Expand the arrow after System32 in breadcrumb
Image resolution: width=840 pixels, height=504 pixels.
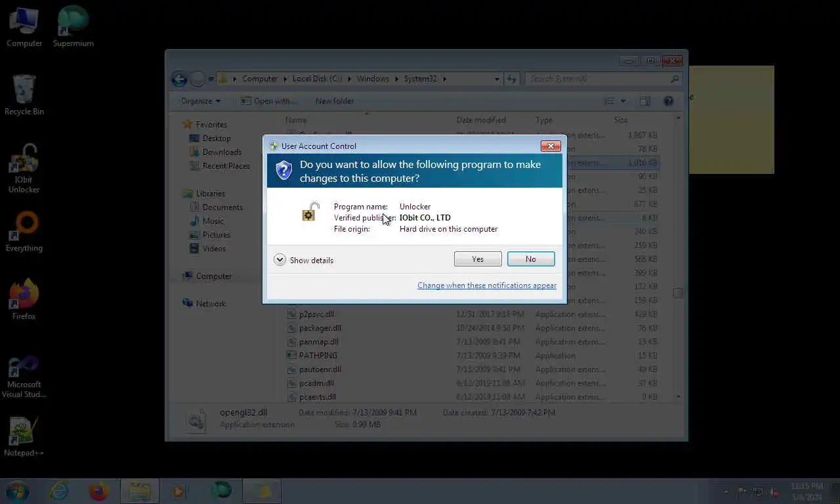(444, 79)
